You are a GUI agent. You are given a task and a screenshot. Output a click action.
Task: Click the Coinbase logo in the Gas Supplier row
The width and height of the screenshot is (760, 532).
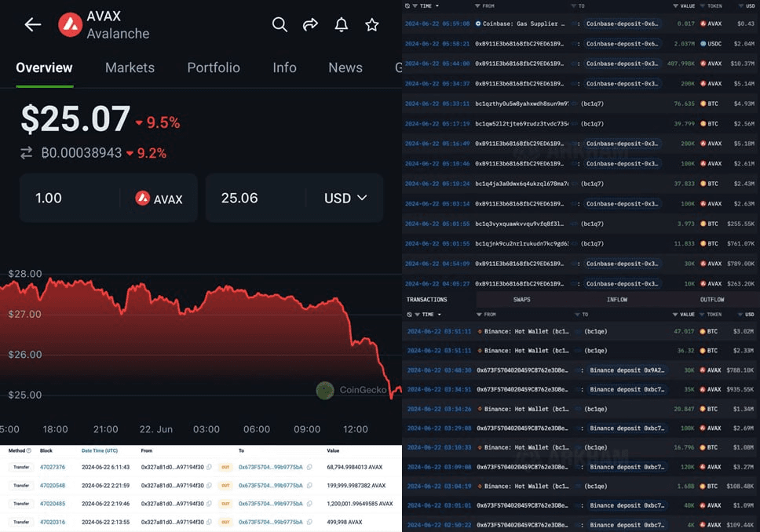(x=478, y=24)
